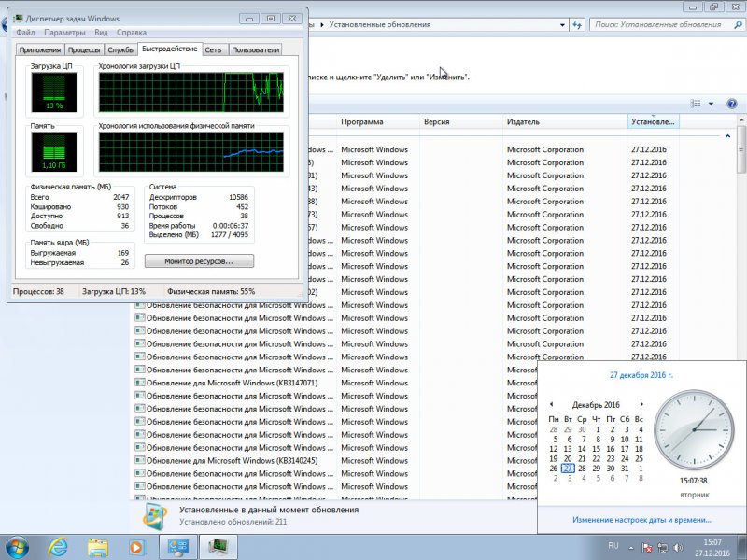Click the Физическая память: 55% status entry
Viewport: 747px width, 560px height.
point(211,291)
